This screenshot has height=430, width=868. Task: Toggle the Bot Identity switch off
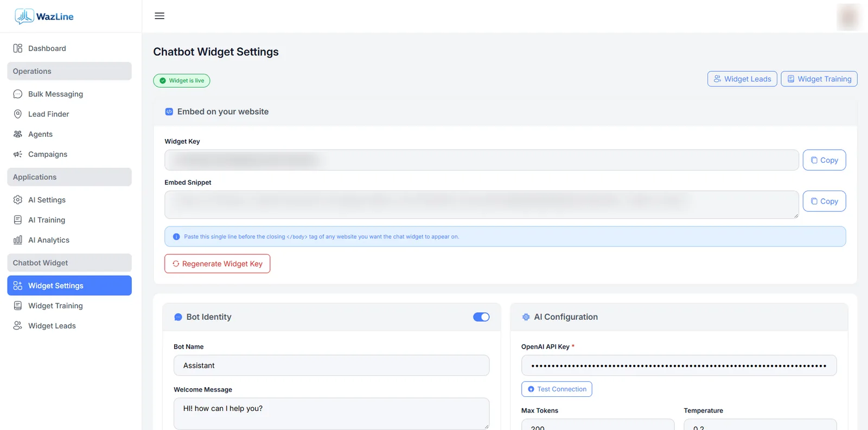point(481,317)
